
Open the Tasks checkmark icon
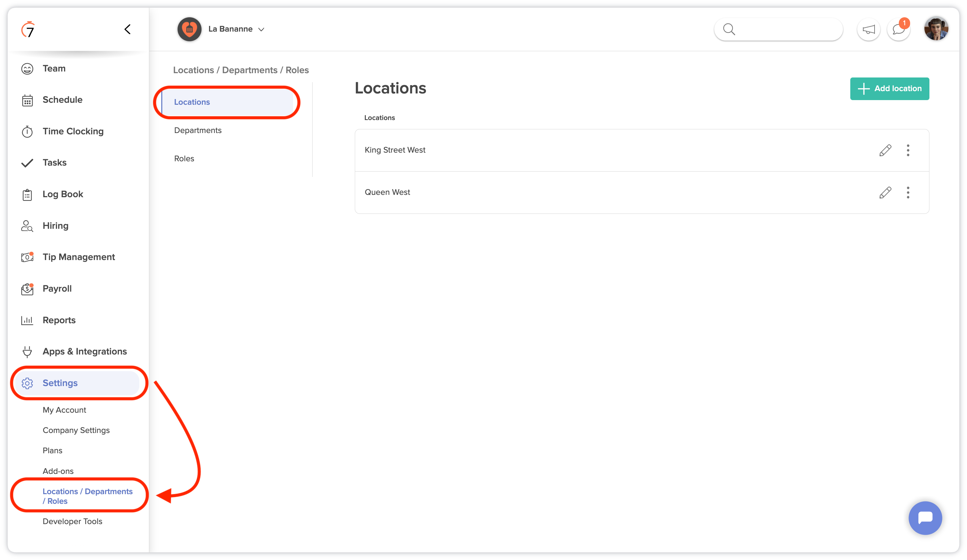tap(27, 163)
